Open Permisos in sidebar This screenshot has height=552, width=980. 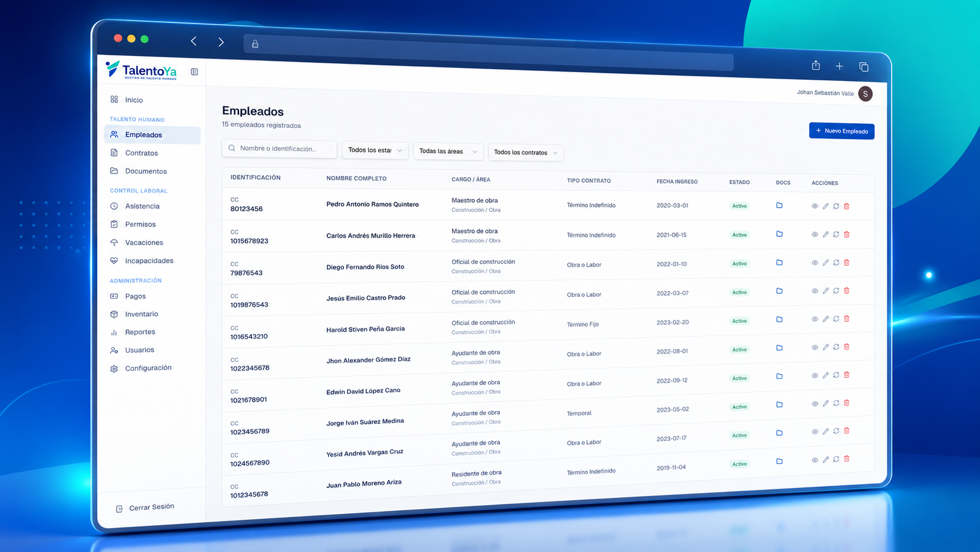(x=140, y=224)
